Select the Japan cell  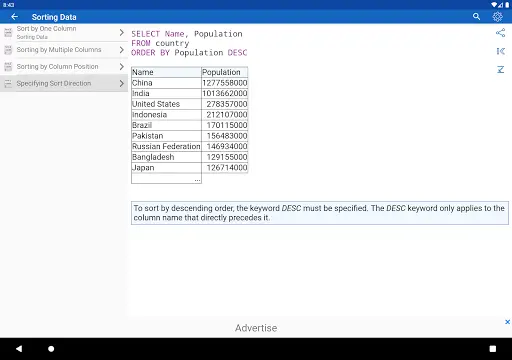pos(166,168)
